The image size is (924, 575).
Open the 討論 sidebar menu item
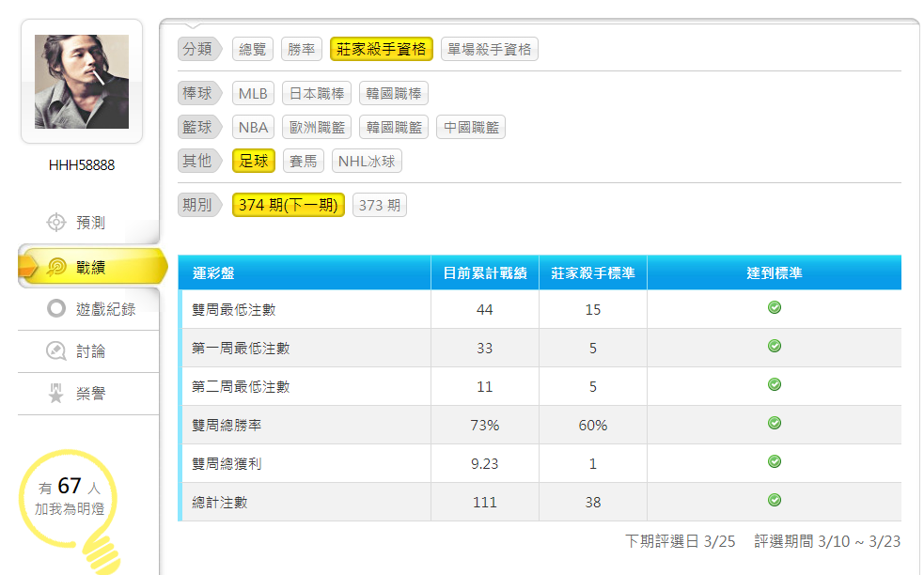(x=88, y=351)
